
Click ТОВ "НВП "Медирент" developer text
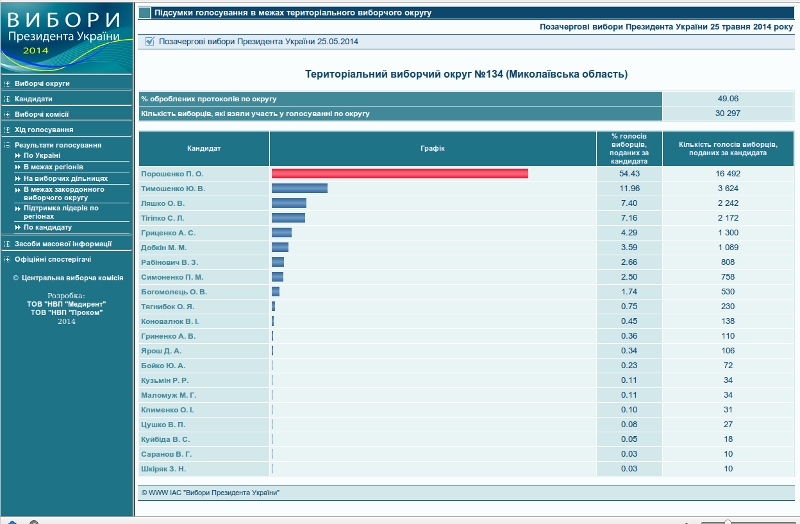click(66, 305)
